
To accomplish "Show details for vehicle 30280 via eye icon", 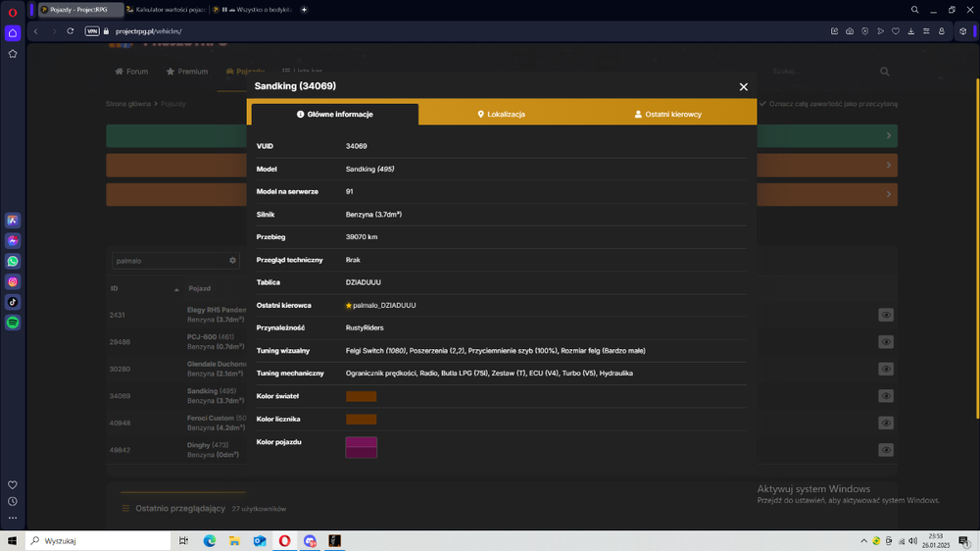I will coord(886,369).
